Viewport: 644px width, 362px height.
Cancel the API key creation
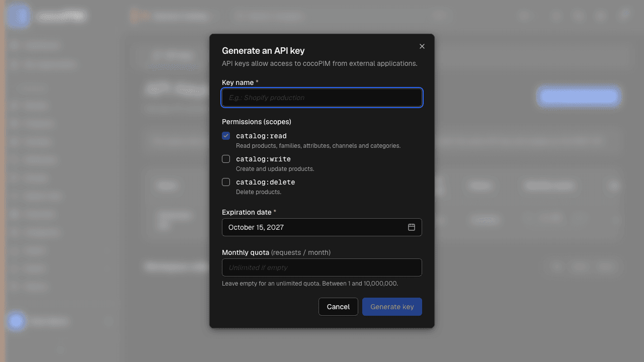338,307
